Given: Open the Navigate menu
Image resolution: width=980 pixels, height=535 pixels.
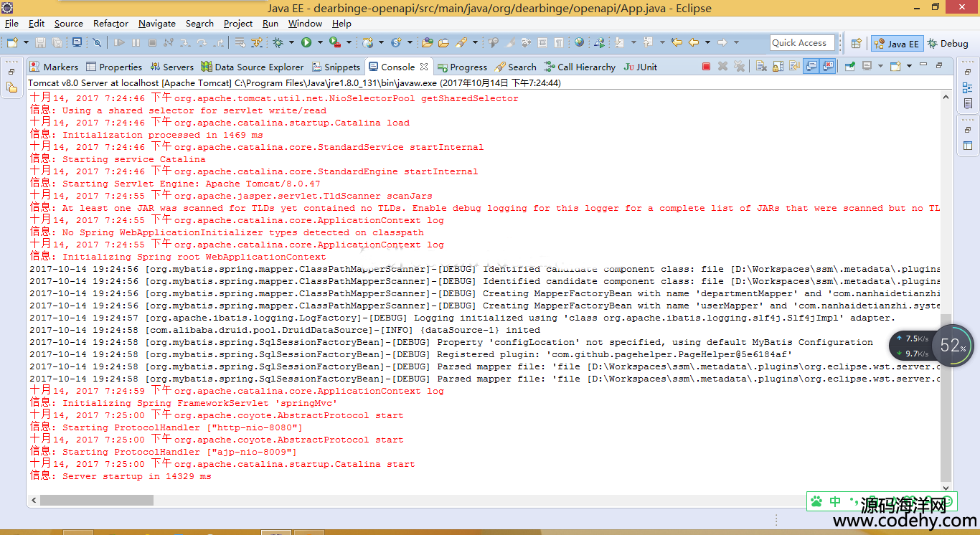Looking at the screenshot, I should tap(157, 23).
